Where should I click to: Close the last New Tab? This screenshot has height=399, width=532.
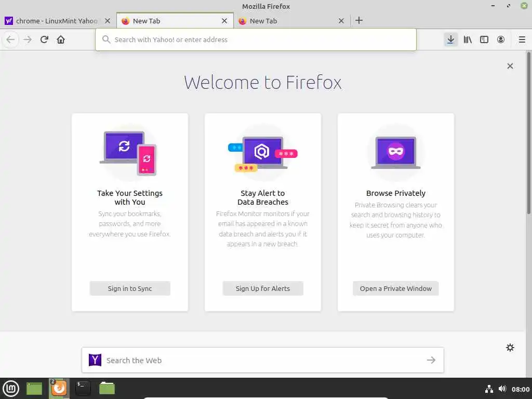tap(341, 21)
